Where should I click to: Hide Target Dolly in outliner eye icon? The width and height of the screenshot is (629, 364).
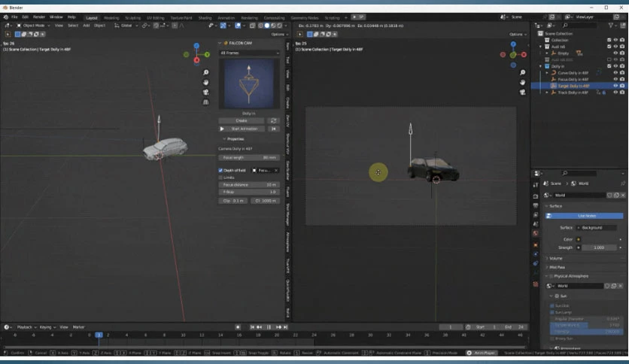point(615,86)
